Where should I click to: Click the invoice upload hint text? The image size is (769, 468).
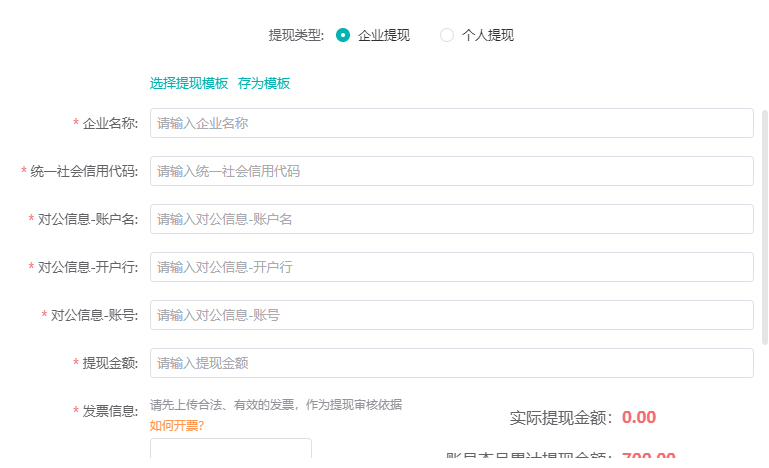coord(276,405)
